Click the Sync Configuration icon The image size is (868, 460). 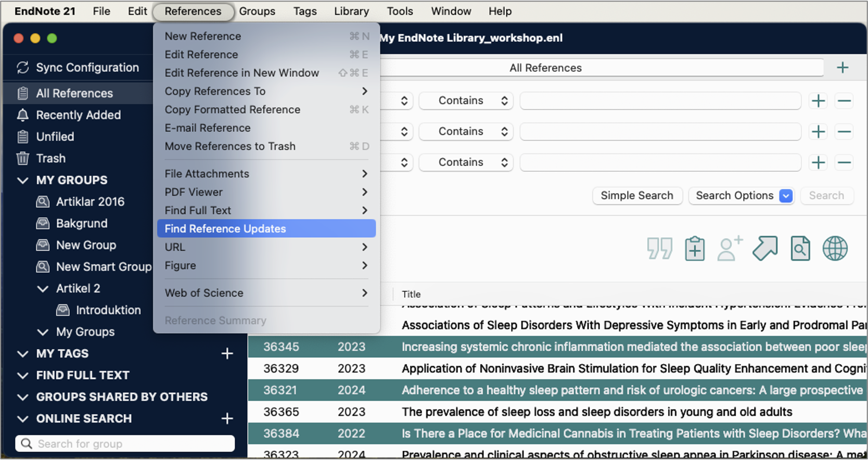click(x=22, y=68)
